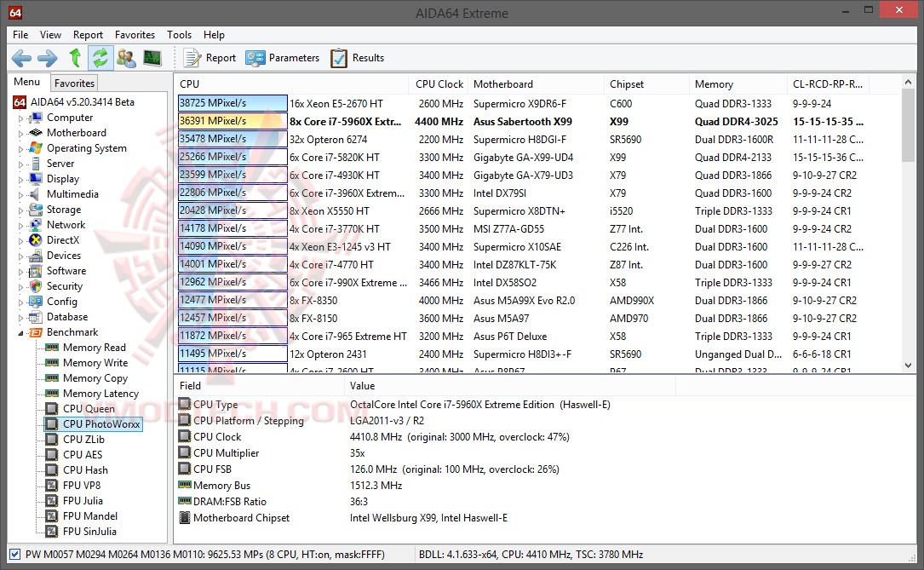924x570 pixels.
Task: Expand the Network tree node
Action: coord(21,226)
